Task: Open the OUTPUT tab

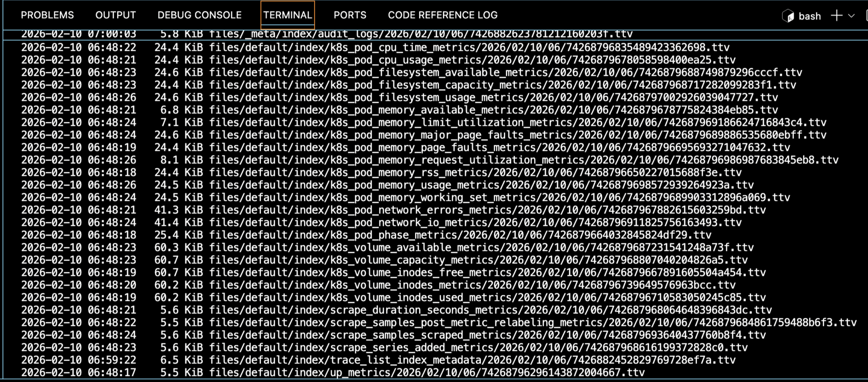Action: pos(115,15)
